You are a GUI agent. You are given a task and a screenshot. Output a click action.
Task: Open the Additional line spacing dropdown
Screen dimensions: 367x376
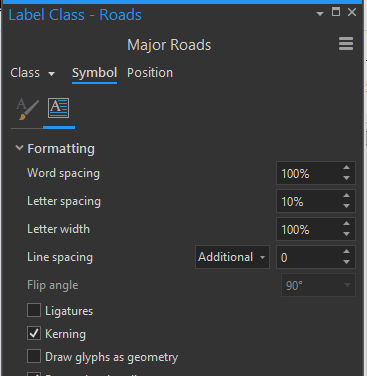click(232, 257)
